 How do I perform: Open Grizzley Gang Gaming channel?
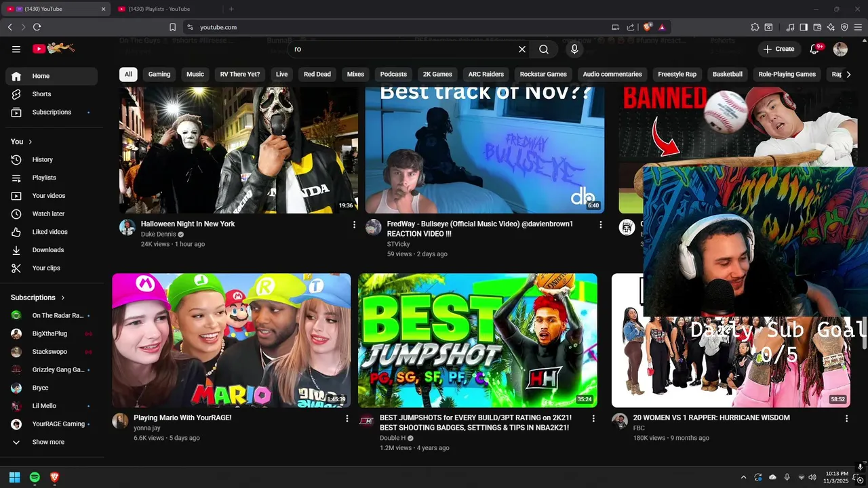(x=52, y=369)
